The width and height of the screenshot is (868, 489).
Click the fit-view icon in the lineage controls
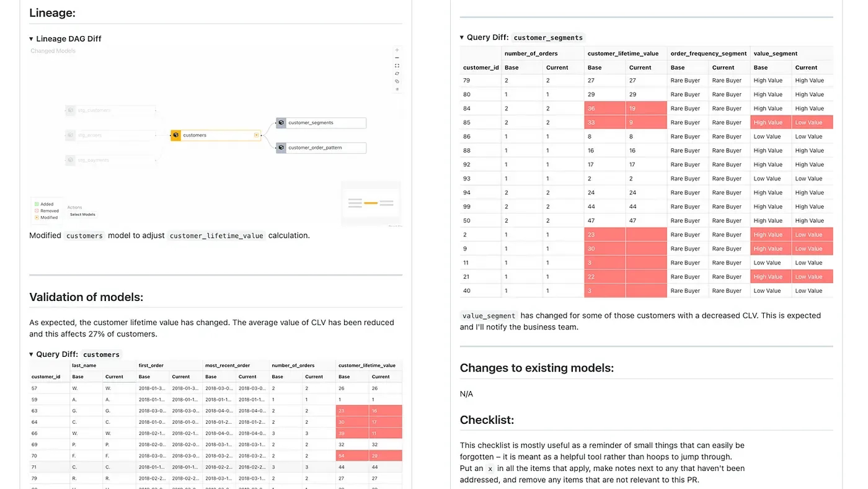[x=397, y=65]
